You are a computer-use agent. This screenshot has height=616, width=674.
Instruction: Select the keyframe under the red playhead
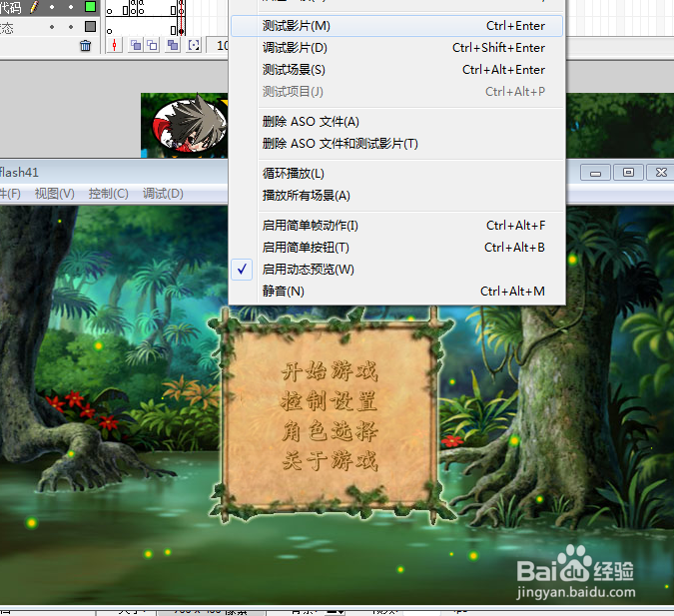pos(182,31)
